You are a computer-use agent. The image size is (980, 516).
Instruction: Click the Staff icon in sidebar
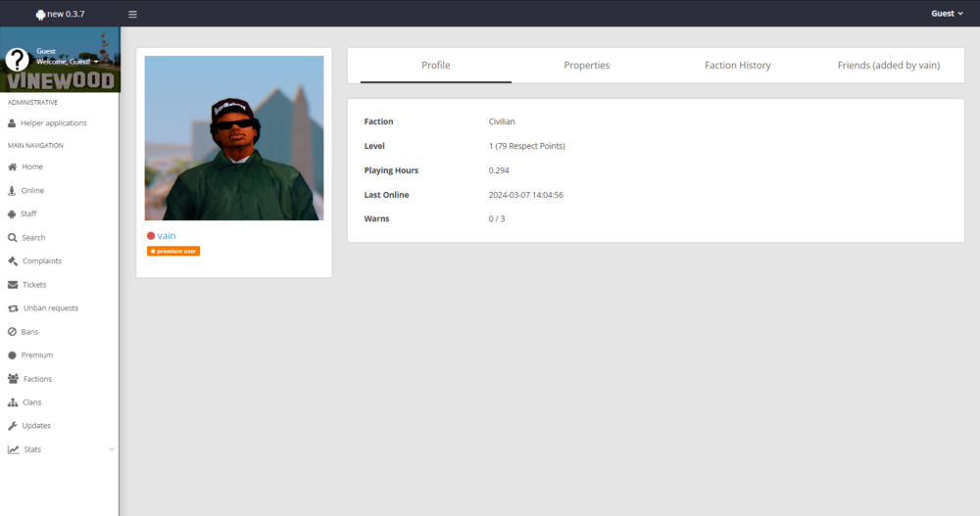(12, 213)
